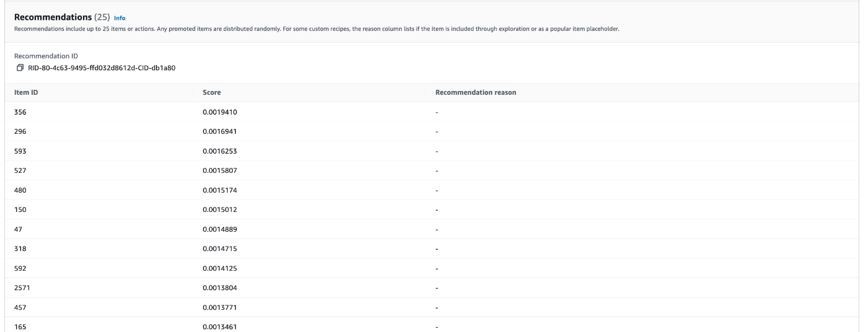Click score value 0.0014889
The height and width of the screenshot is (332, 868).
[220, 229]
